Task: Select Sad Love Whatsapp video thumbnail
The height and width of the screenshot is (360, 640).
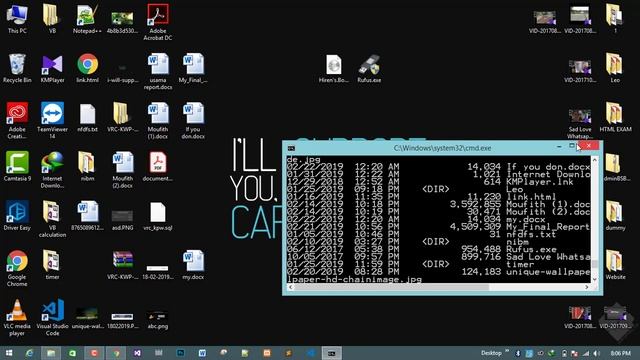Action: coord(580,124)
